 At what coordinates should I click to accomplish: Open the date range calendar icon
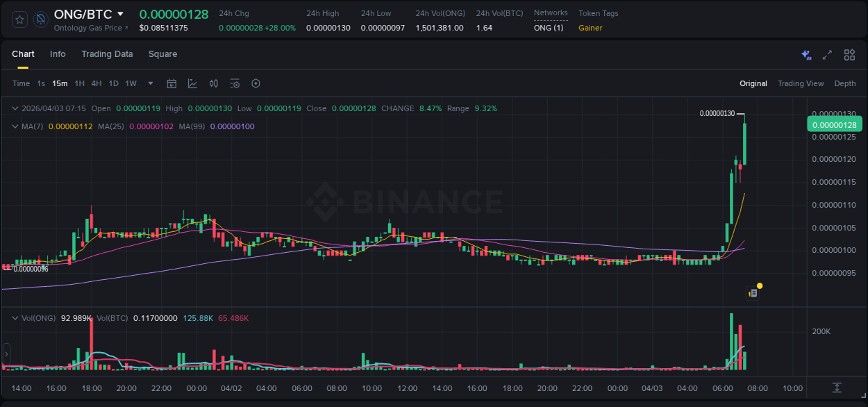pos(172,83)
